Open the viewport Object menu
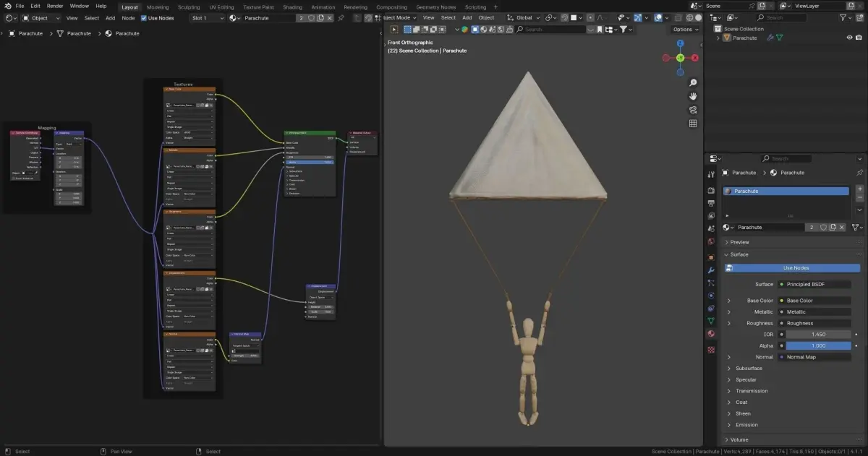The width and height of the screenshot is (868, 456). point(486,17)
